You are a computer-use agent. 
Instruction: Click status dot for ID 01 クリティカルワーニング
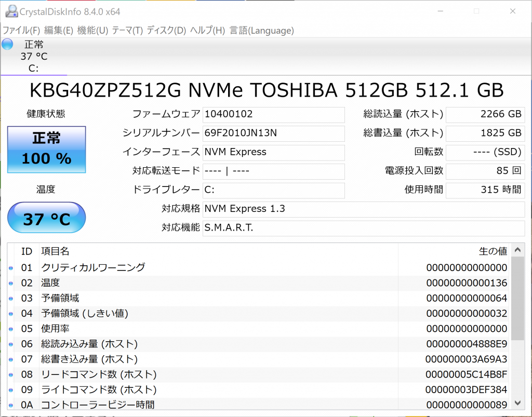(11, 268)
